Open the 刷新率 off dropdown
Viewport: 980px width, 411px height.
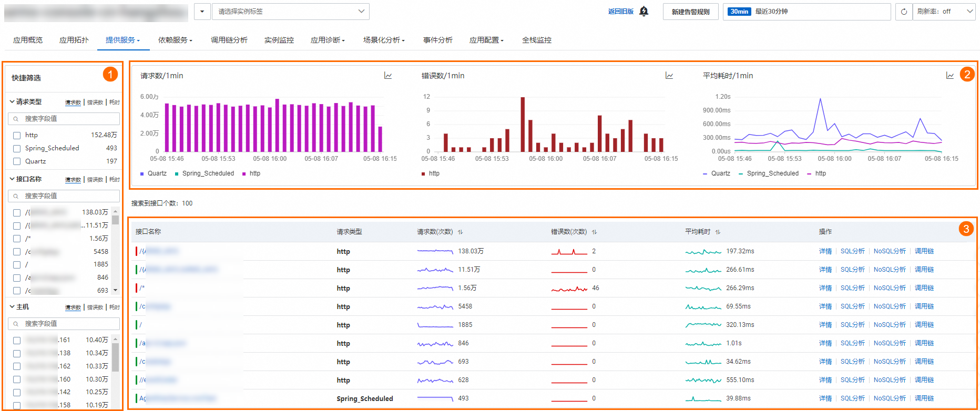944,12
